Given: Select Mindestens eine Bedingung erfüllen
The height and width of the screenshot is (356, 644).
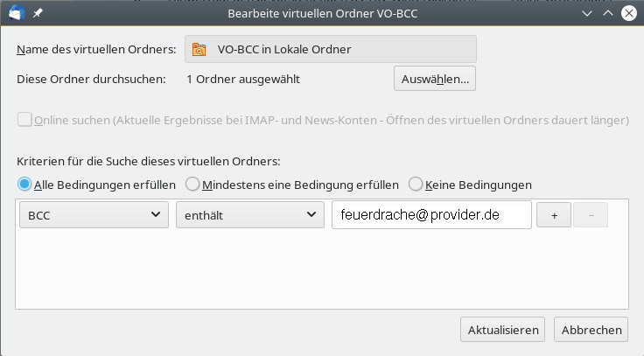Looking at the screenshot, I should coord(192,185).
